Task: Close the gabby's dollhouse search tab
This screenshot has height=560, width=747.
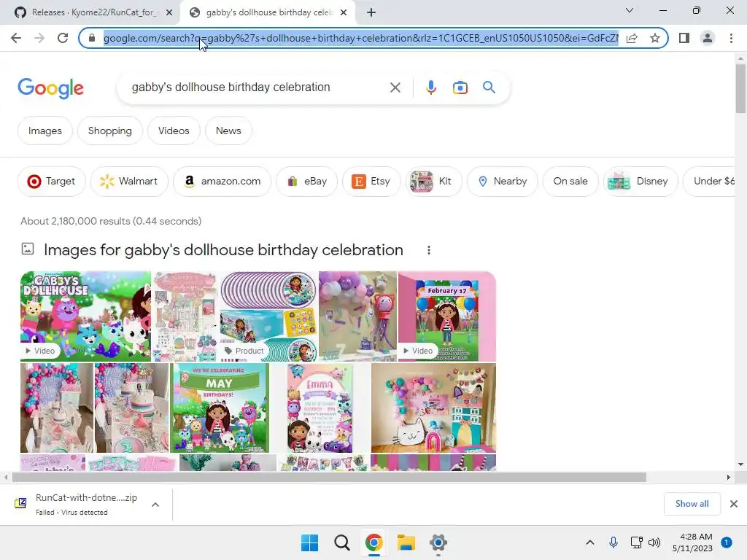Action: pyautogui.click(x=344, y=12)
